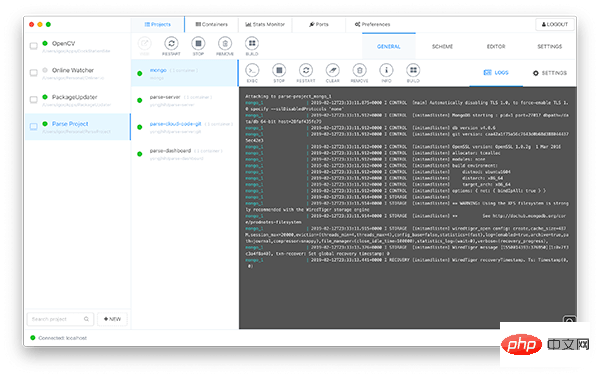Tick the Parse Project checkbox
This screenshot has width=600, height=377.
point(34,126)
